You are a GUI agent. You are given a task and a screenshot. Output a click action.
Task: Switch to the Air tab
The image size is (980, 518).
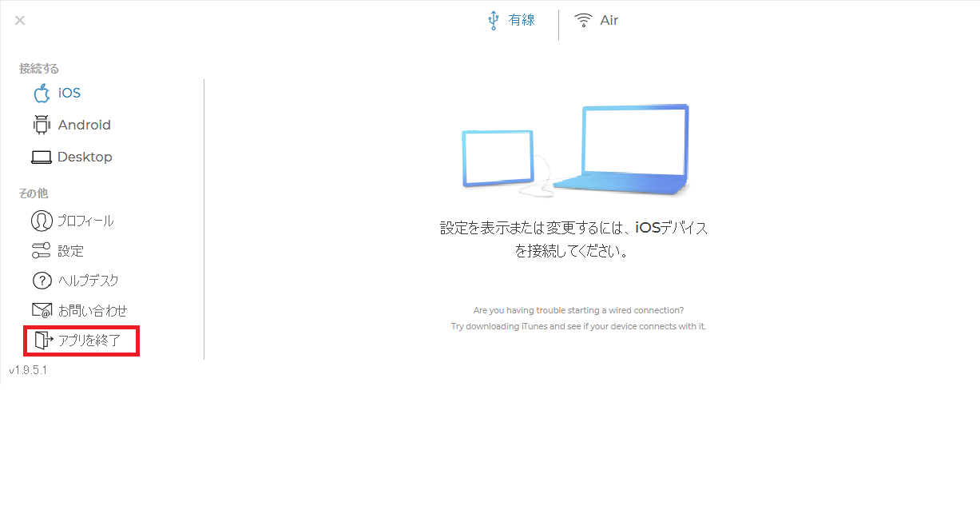point(609,21)
